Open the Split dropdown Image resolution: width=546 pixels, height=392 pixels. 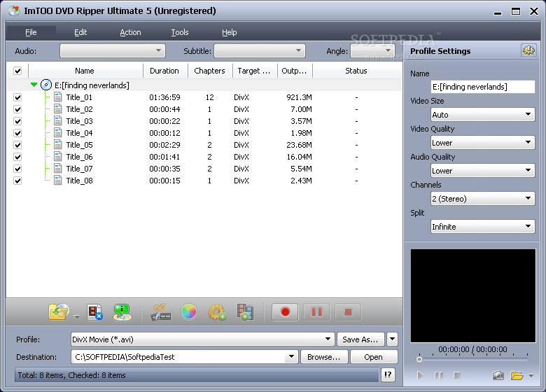pyautogui.click(x=482, y=227)
